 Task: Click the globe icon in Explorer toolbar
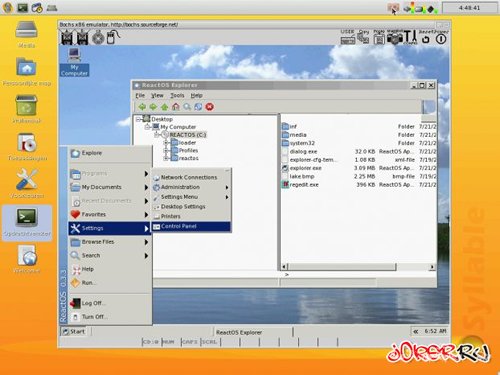(x=198, y=107)
